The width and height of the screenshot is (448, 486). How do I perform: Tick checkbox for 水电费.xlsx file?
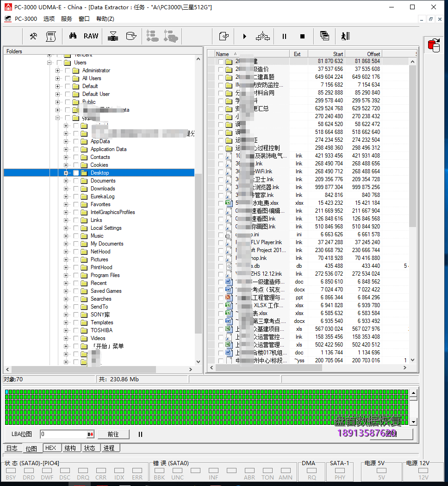220,203
